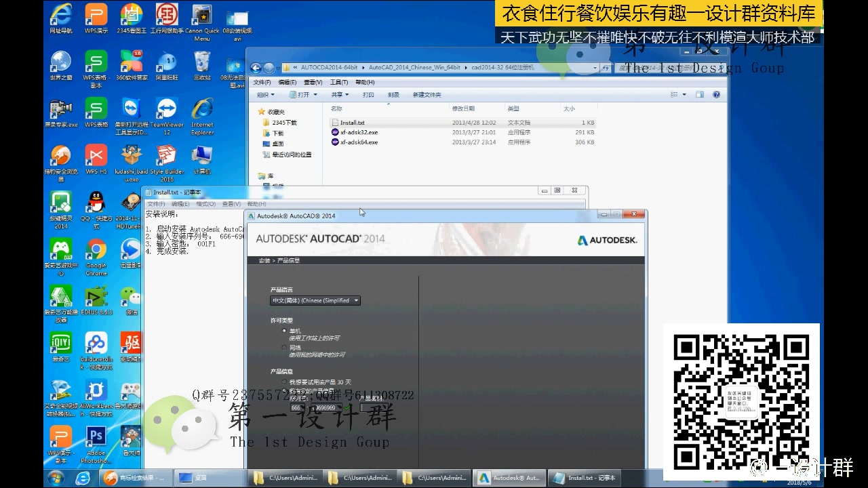Open the 共享 dropdown in Explorer toolbar

340,95
